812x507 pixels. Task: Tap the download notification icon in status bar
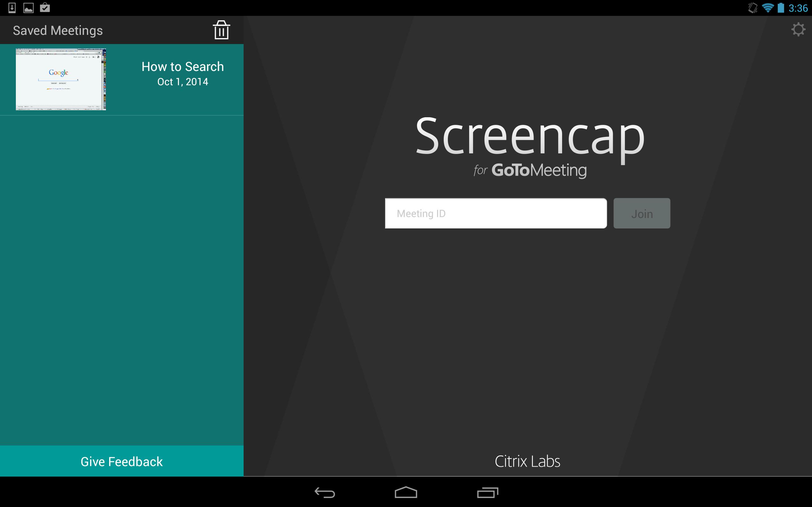pyautogui.click(x=12, y=7)
